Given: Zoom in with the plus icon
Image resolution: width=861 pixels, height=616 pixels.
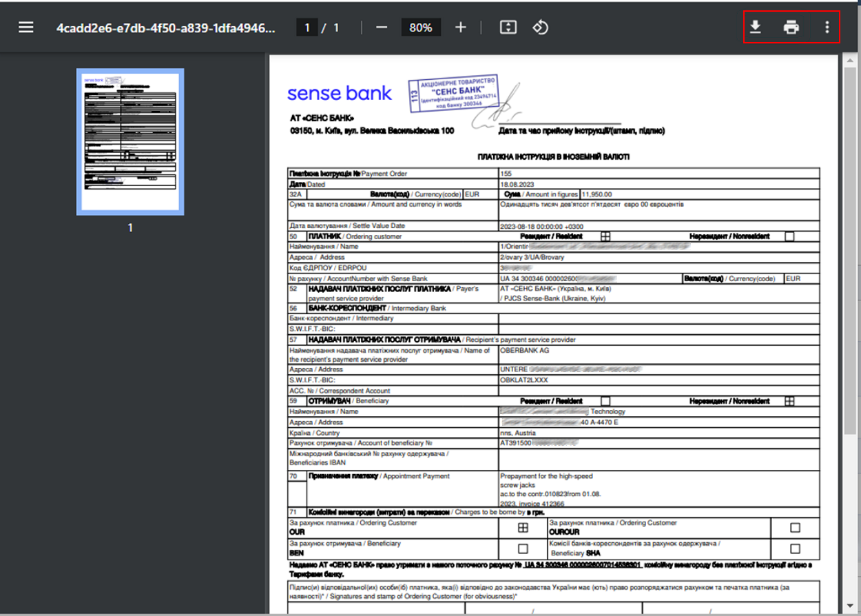Looking at the screenshot, I should click(461, 28).
